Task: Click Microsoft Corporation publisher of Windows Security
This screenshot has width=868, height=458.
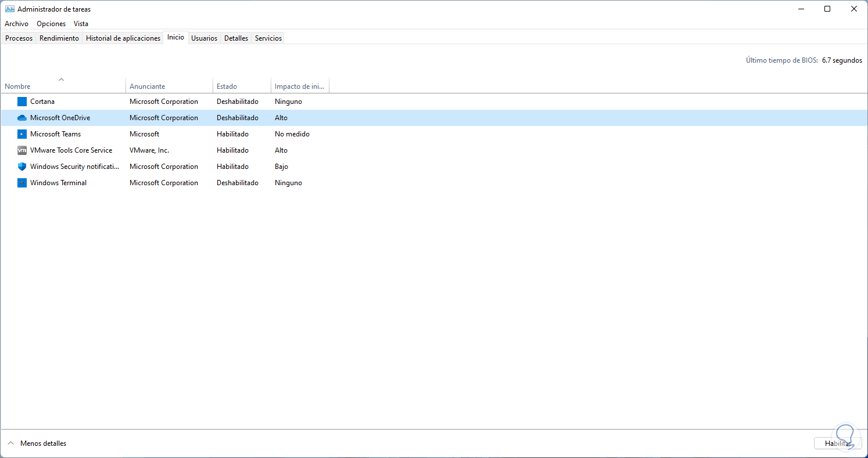Action: click(164, 167)
